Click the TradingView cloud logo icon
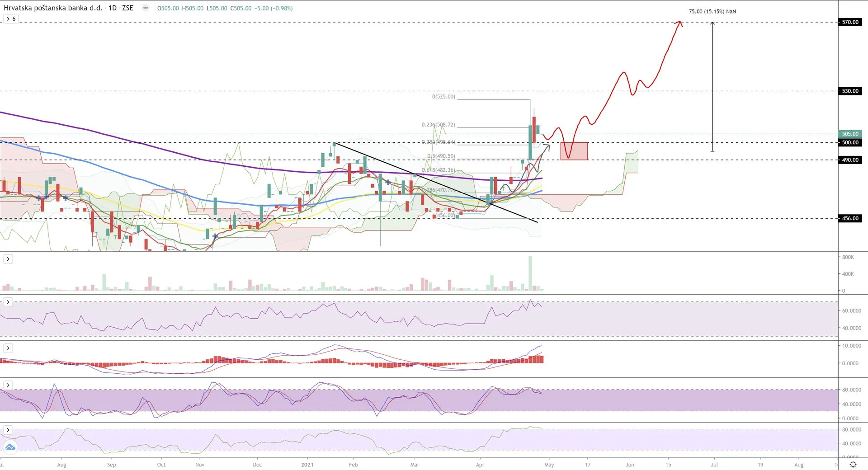The image size is (868, 470). coord(10,447)
